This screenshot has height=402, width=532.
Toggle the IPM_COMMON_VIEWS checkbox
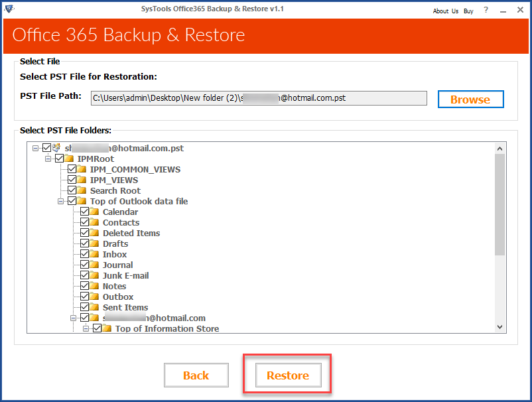pyautogui.click(x=72, y=169)
